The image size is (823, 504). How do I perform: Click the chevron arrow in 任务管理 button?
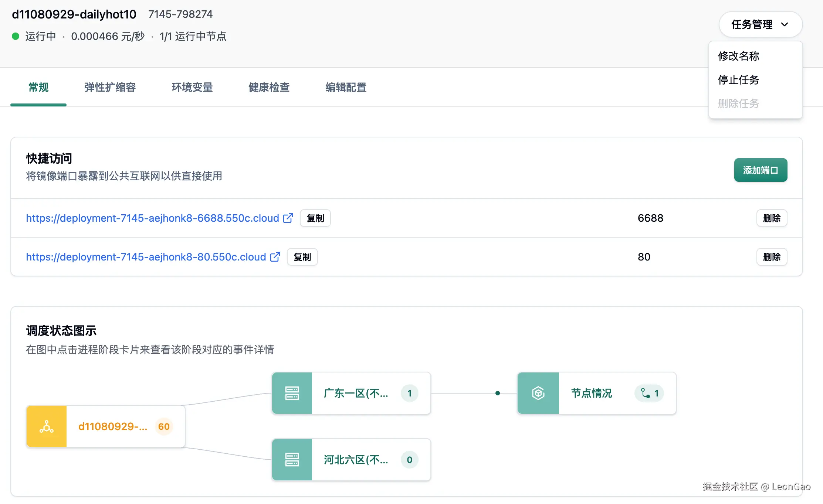pyautogui.click(x=785, y=24)
